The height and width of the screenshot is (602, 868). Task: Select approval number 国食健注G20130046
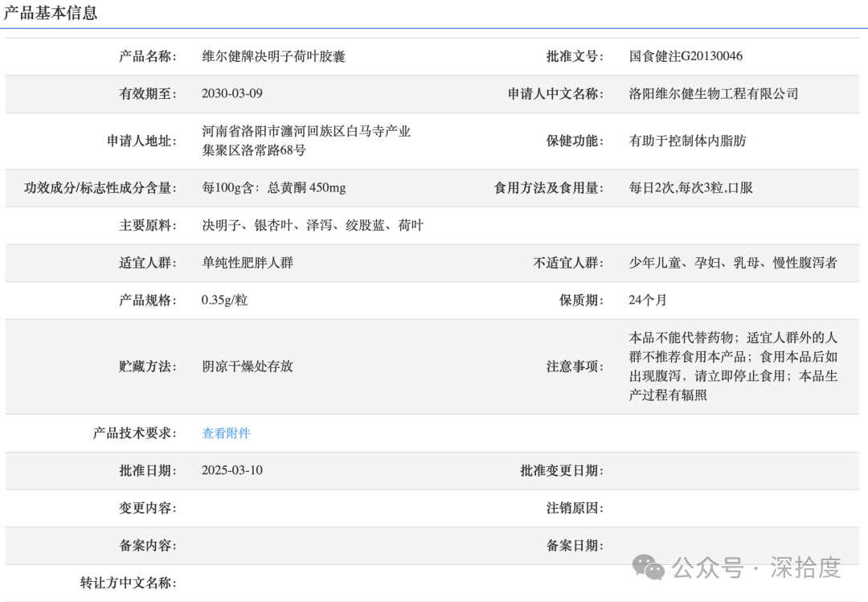pyautogui.click(x=686, y=56)
